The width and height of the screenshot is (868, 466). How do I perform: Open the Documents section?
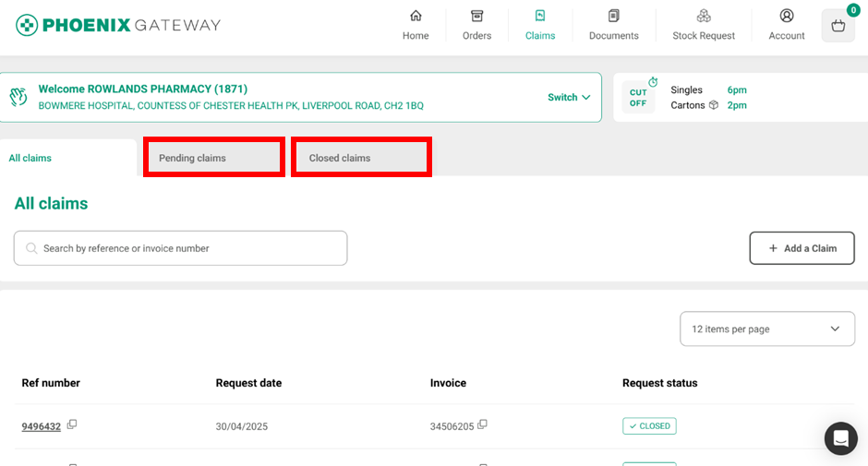(x=613, y=25)
